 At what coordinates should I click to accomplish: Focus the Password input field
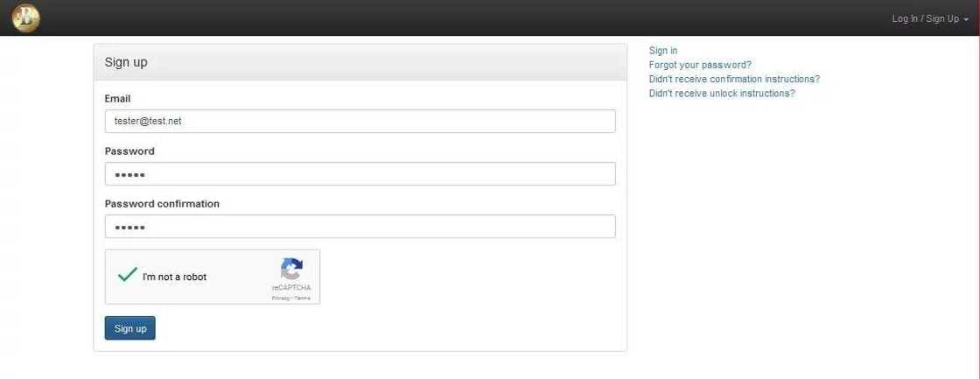click(360, 174)
